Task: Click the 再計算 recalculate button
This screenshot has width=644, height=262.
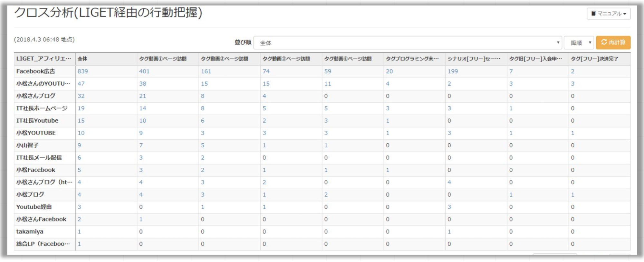Action: (613, 42)
